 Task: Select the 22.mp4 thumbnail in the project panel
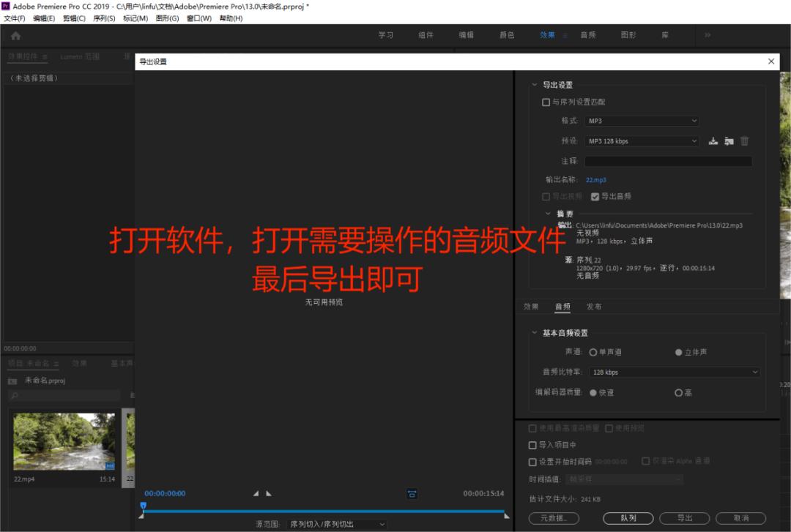pos(64,442)
